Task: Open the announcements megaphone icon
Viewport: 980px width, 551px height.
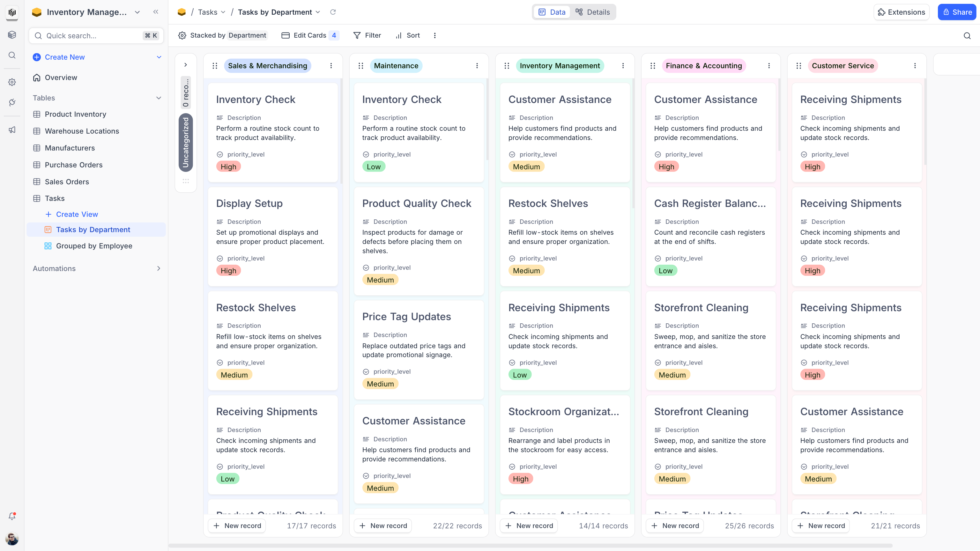Action: click(x=12, y=130)
